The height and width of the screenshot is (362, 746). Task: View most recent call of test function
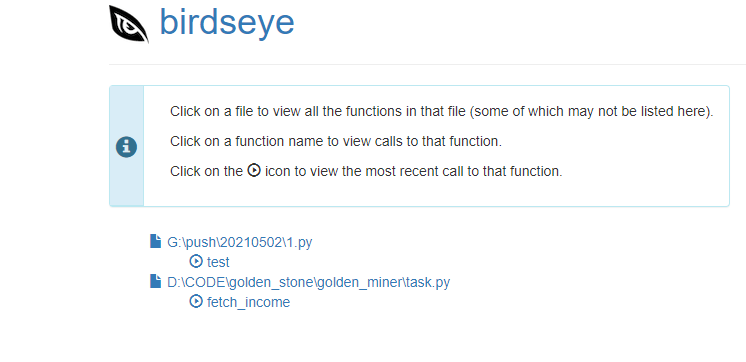point(196,261)
